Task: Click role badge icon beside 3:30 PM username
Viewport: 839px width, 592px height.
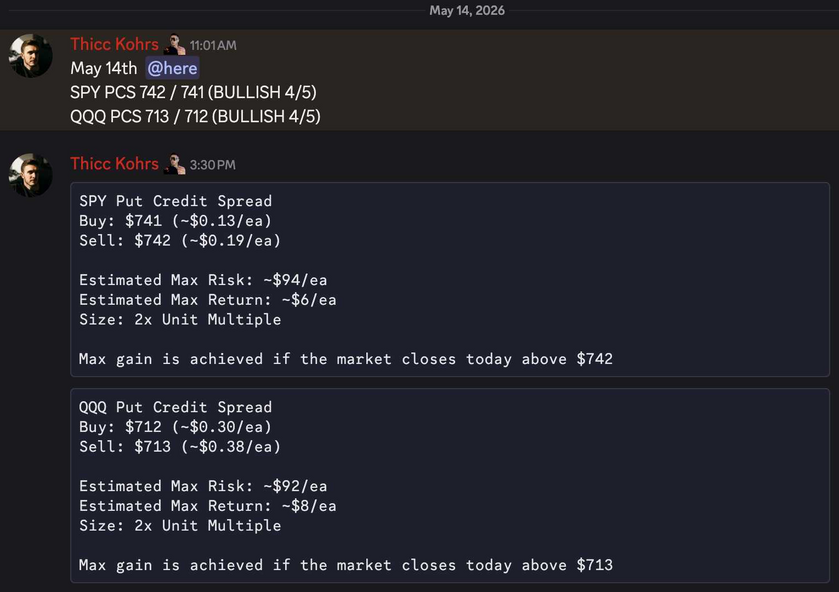Action: tap(174, 164)
